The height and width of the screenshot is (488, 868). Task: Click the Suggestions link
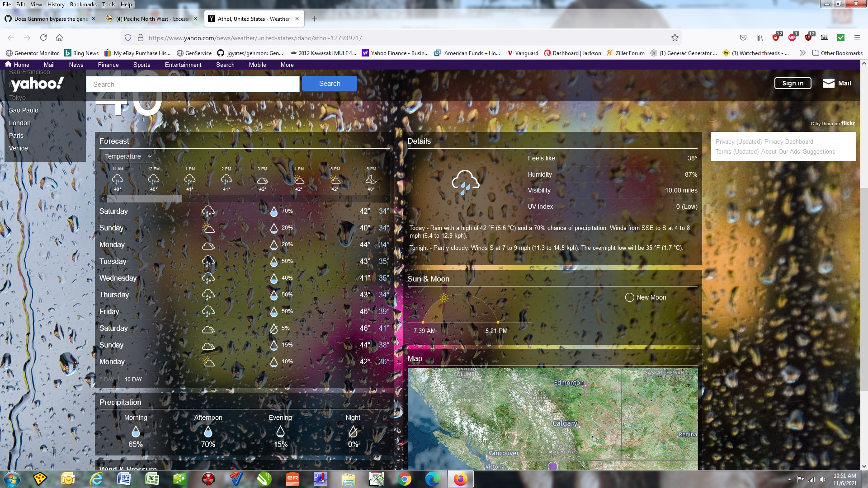click(819, 151)
